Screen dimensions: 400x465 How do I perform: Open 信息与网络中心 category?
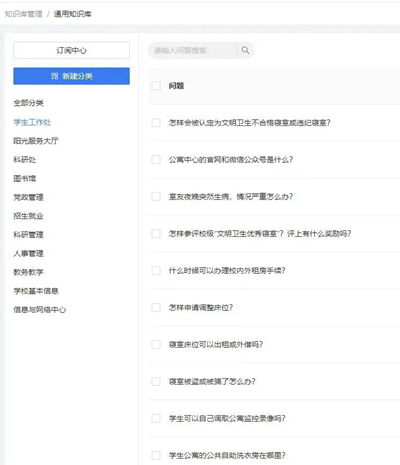(x=40, y=310)
